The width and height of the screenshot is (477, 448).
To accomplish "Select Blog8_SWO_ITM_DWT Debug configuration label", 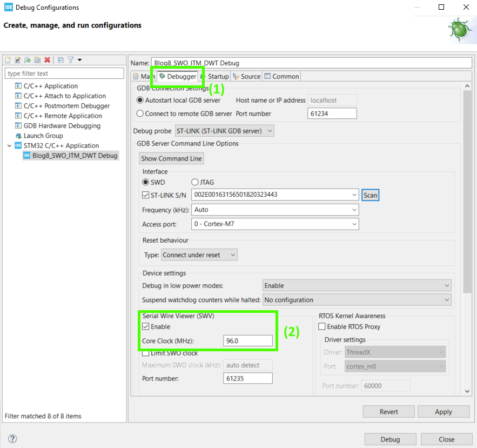I will coord(75,156).
